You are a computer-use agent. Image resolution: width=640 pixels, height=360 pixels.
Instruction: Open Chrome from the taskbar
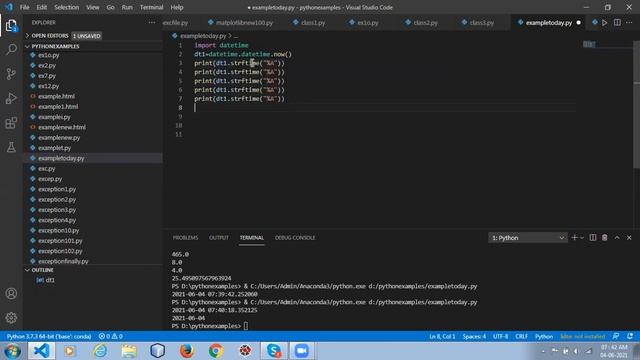pos(216,351)
